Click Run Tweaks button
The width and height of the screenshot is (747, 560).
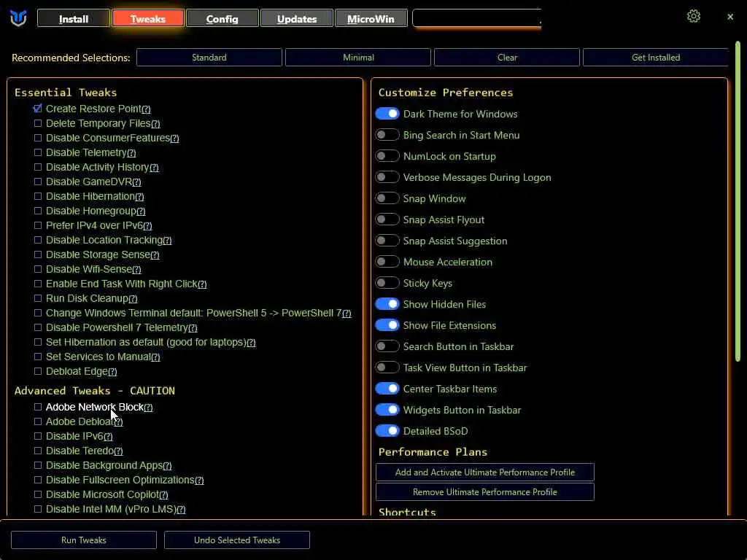tap(84, 540)
